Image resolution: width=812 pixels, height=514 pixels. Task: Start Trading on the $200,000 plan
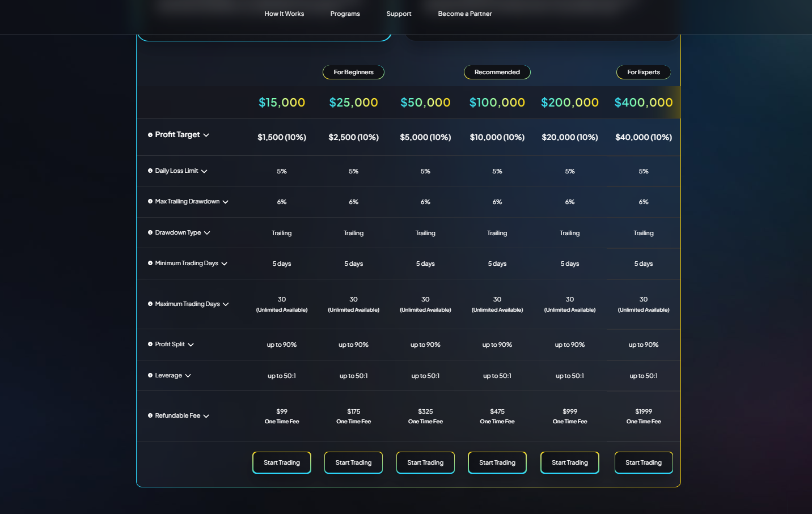click(570, 462)
